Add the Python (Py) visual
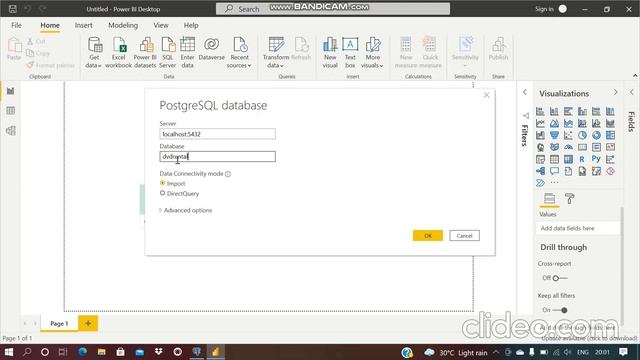The image size is (640, 360). 596,159
